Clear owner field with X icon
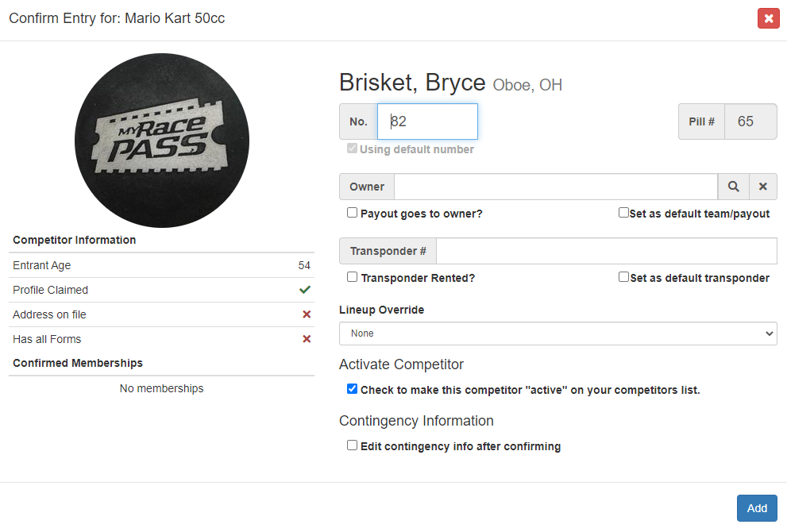787x532 pixels. coord(762,187)
